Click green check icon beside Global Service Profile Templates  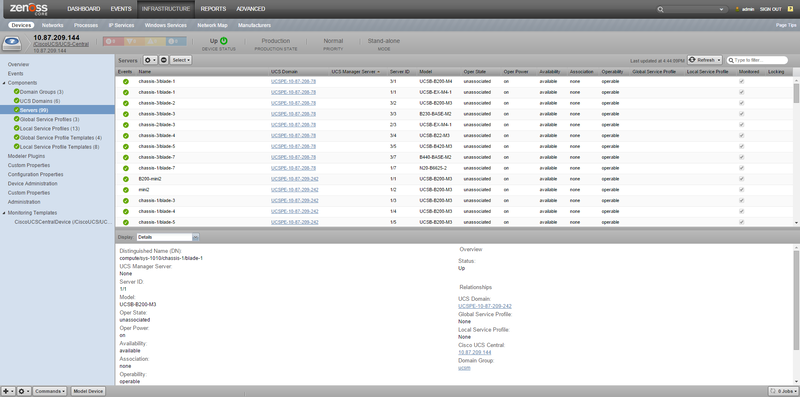pos(17,138)
